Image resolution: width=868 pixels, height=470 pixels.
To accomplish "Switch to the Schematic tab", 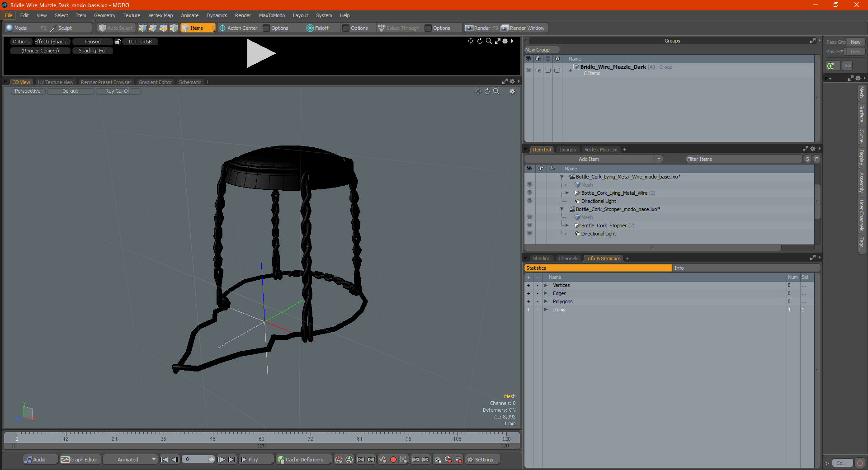I will (x=190, y=82).
